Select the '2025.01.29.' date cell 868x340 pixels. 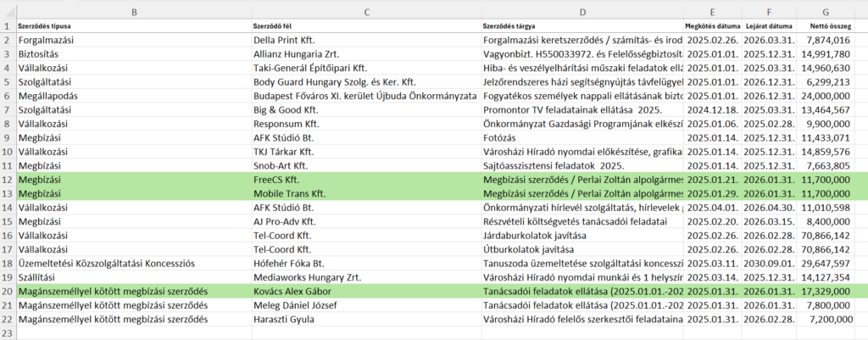coord(712,194)
